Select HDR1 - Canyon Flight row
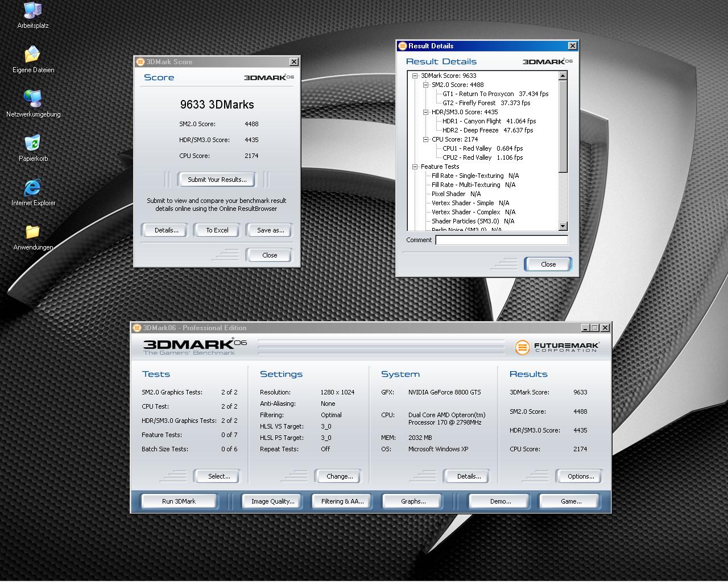Viewport: 728px width, 582px height. [489, 121]
